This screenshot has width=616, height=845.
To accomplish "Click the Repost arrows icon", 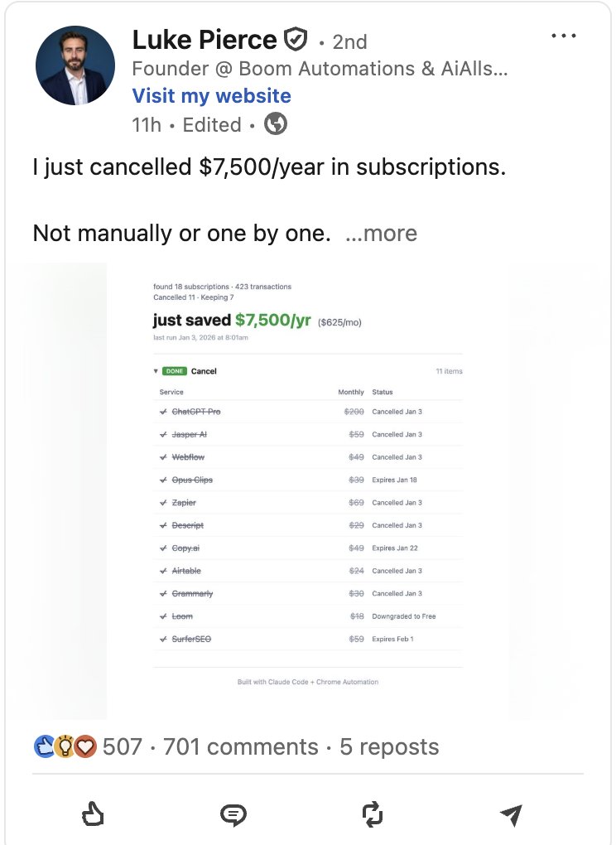I will 373,814.
